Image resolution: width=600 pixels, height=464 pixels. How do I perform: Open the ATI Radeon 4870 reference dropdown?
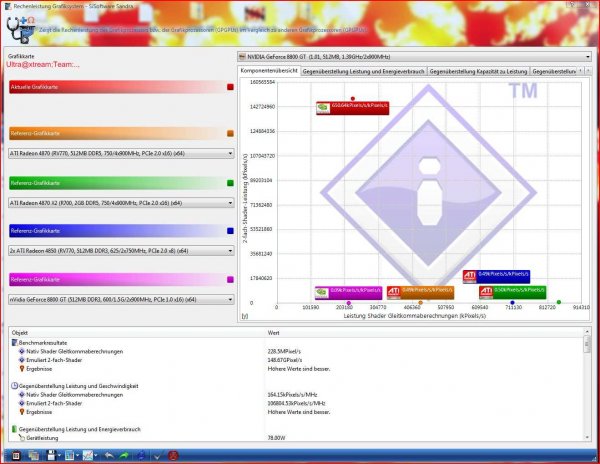(121, 153)
